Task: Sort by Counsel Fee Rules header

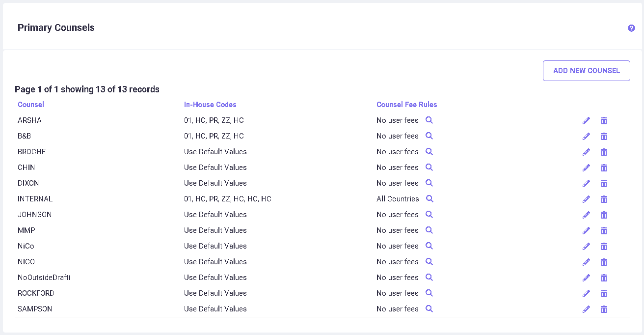Action: [406, 105]
